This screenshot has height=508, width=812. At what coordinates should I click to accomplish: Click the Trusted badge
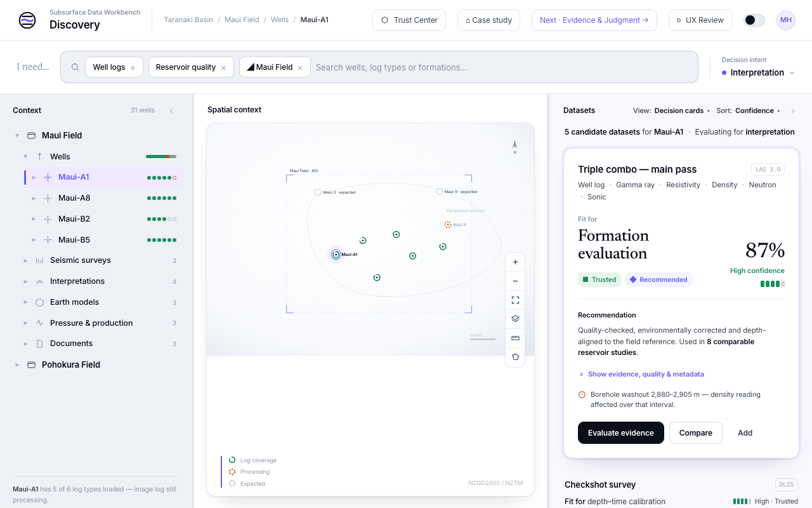pyautogui.click(x=599, y=279)
